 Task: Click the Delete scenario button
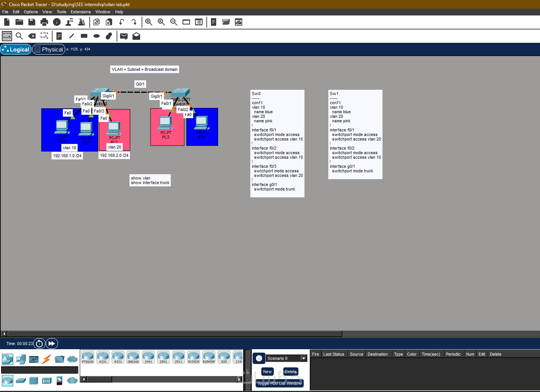coord(291,372)
